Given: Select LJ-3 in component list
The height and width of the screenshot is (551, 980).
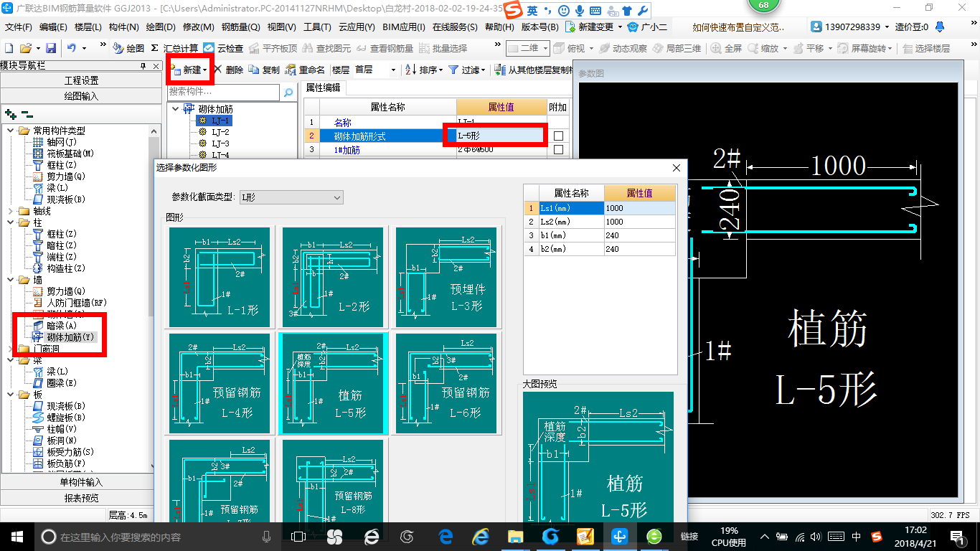Looking at the screenshot, I should tap(220, 143).
